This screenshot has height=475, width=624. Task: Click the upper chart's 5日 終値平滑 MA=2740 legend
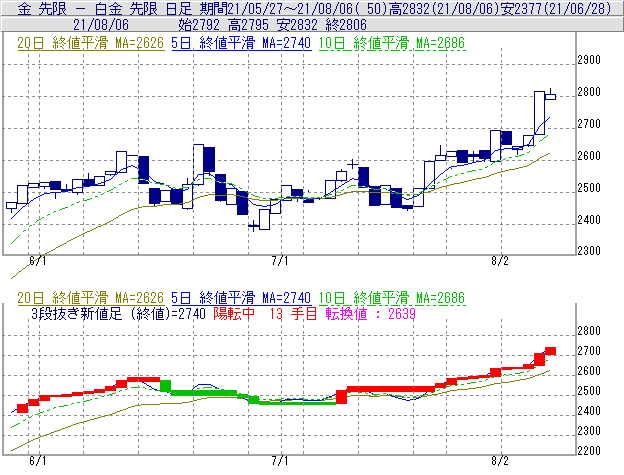(241, 43)
